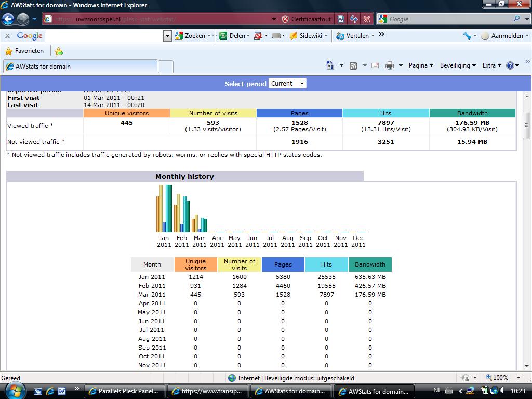Click the Stop loading red X icon
The height and width of the screenshot is (399, 532).
pos(367,19)
